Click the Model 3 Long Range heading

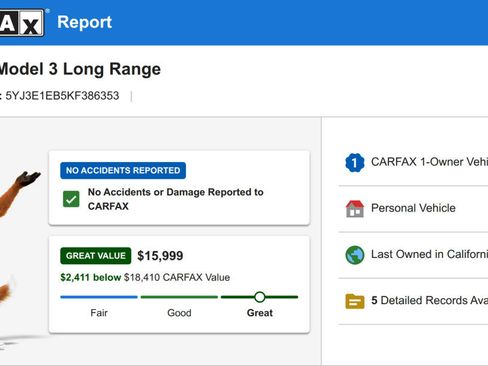(80, 69)
